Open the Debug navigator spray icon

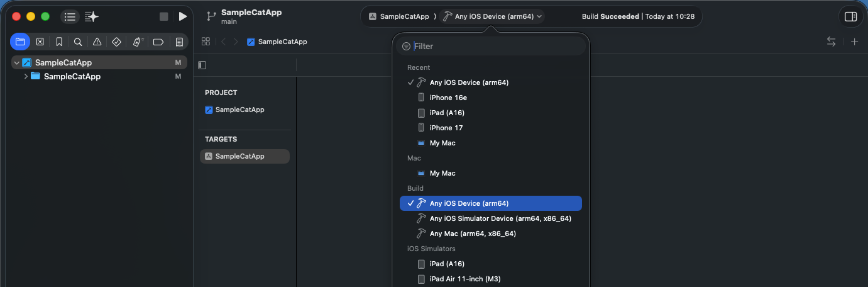click(138, 42)
